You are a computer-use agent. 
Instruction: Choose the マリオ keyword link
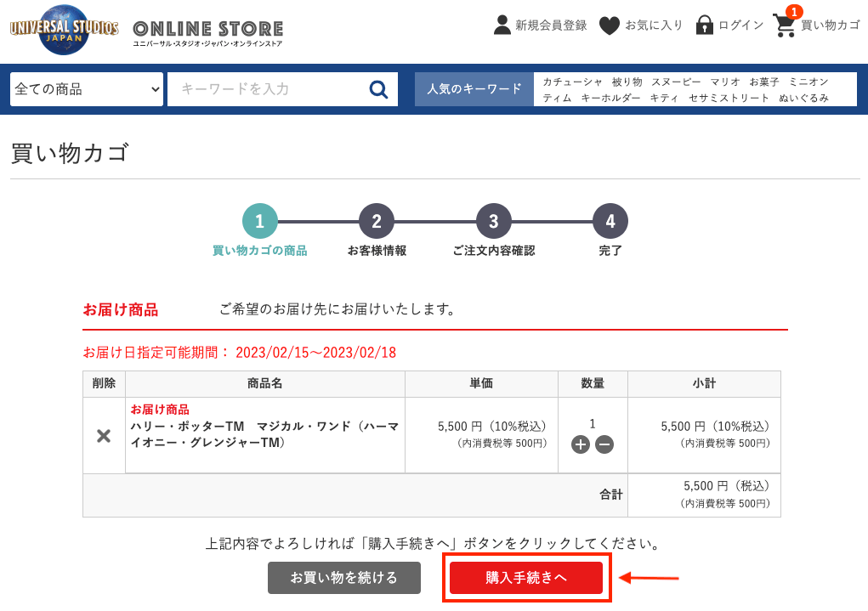725,82
